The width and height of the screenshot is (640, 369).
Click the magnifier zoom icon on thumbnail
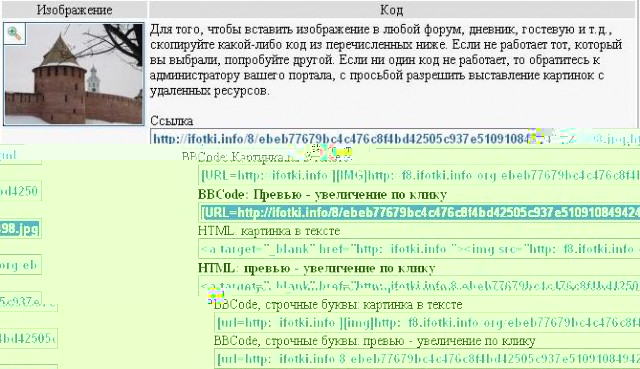(14, 33)
